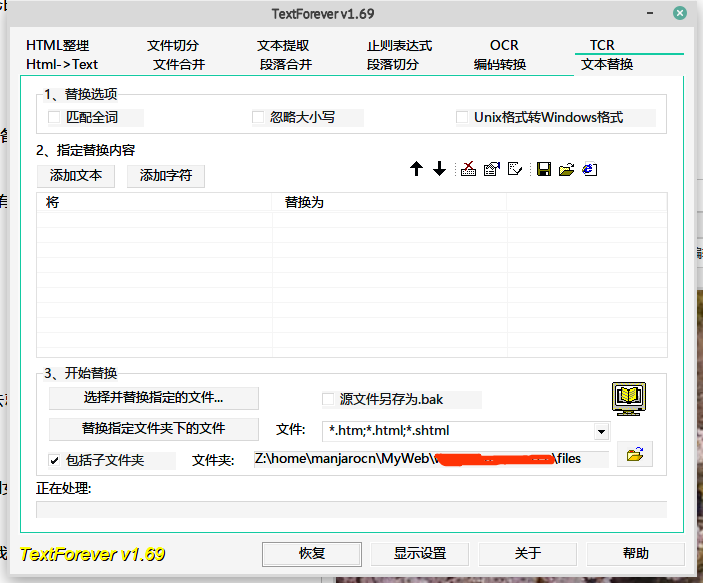Click 选择并替换指定的文件... button
This screenshot has height=583, width=703.
[154, 398]
